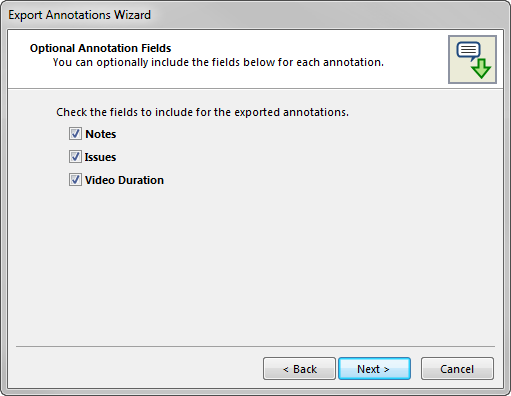Click the 'Check the fields to include' instruction
The width and height of the screenshot is (511, 396).
point(202,112)
